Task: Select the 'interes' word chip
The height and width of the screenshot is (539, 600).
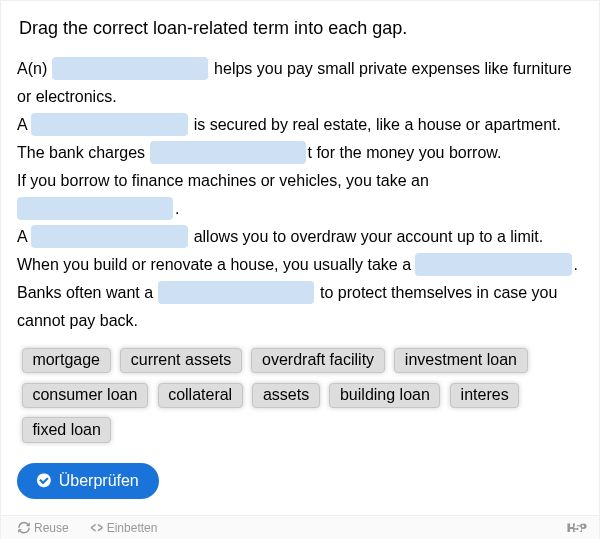Action: click(484, 395)
